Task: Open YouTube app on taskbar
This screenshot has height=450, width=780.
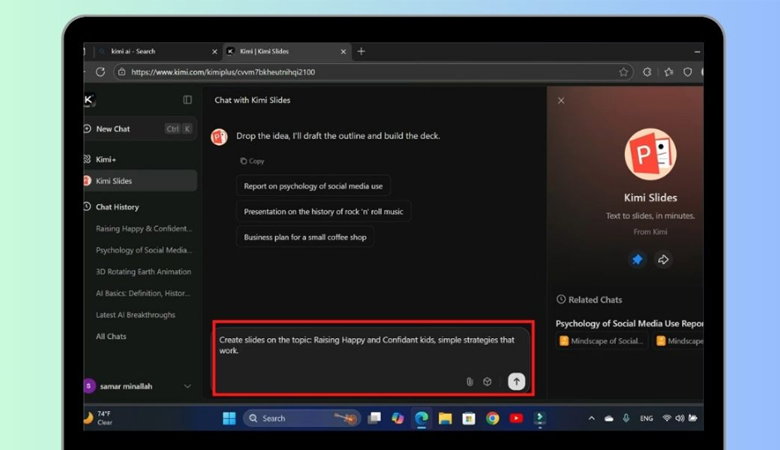Action: [516, 418]
